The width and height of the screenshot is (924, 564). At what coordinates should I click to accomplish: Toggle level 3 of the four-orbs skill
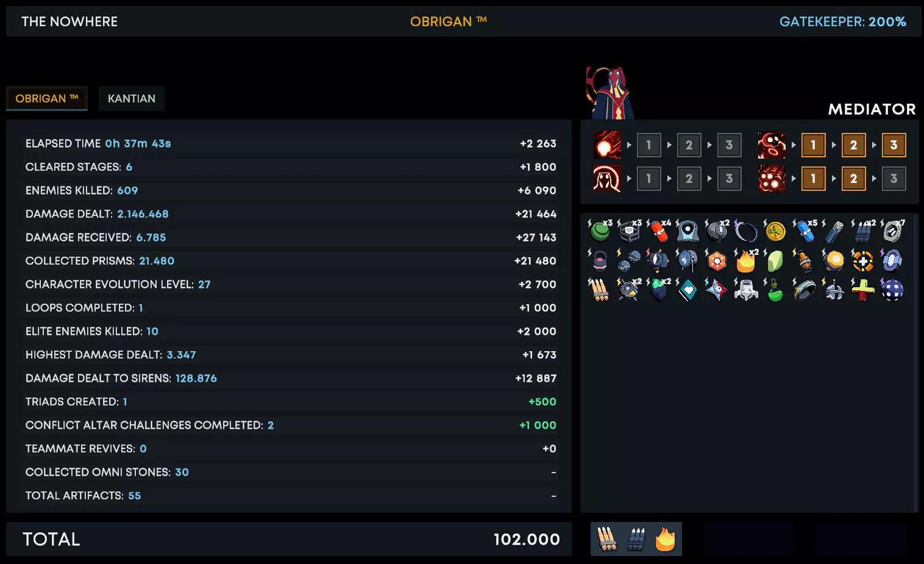pos(894,179)
